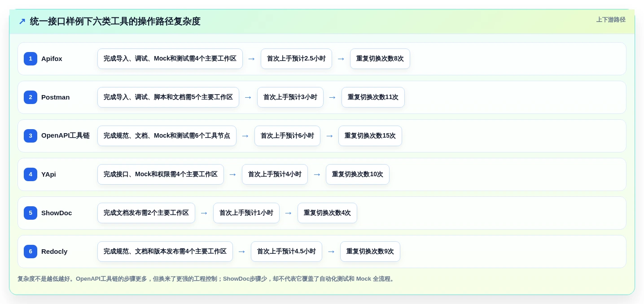Click the number 5 badge for ShowDoc
The width and height of the screenshot is (644, 304).
coord(31,213)
